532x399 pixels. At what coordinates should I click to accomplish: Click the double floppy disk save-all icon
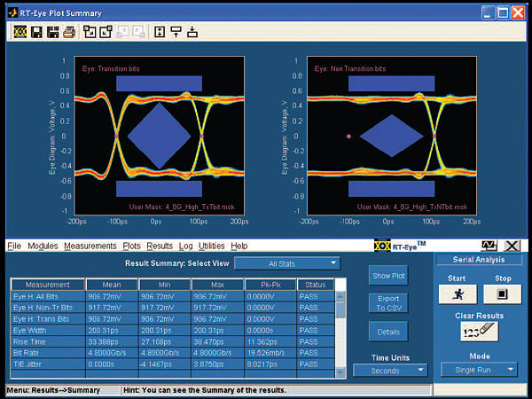[52, 33]
